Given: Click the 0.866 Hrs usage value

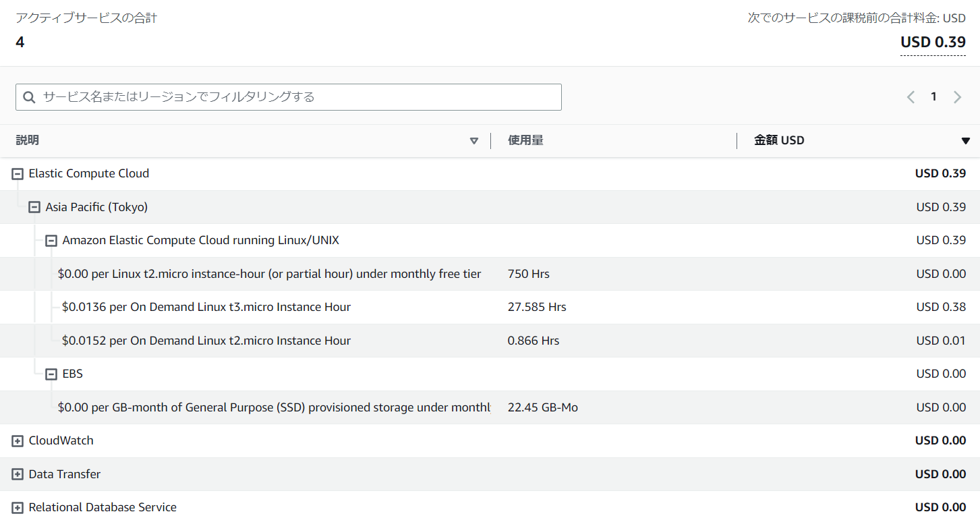Looking at the screenshot, I should (534, 341).
